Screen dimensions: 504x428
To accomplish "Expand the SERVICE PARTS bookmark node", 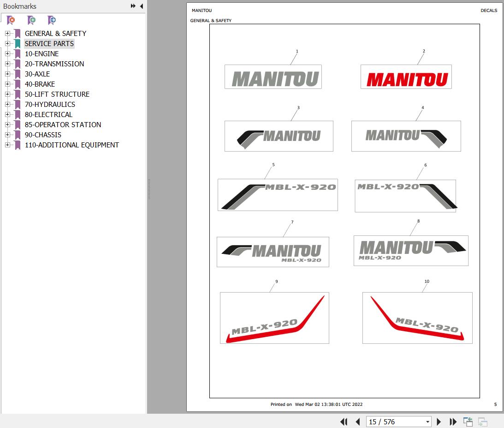I will [x=7, y=43].
